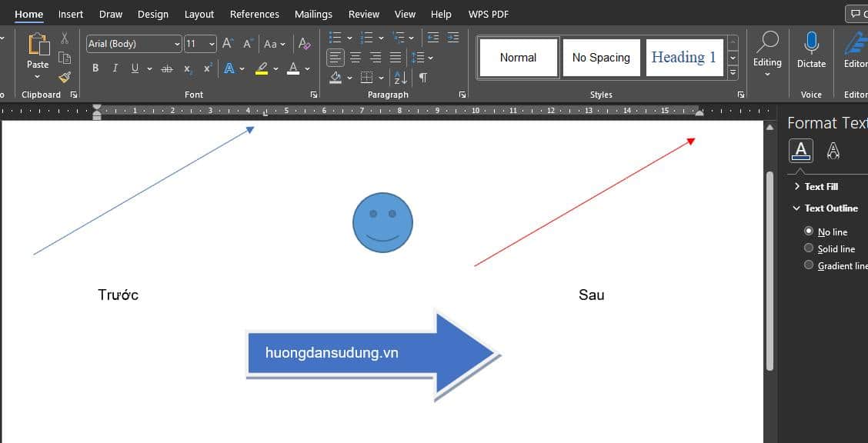This screenshot has width=868, height=443.
Task: Open the Review menu tab
Action: tap(363, 14)
